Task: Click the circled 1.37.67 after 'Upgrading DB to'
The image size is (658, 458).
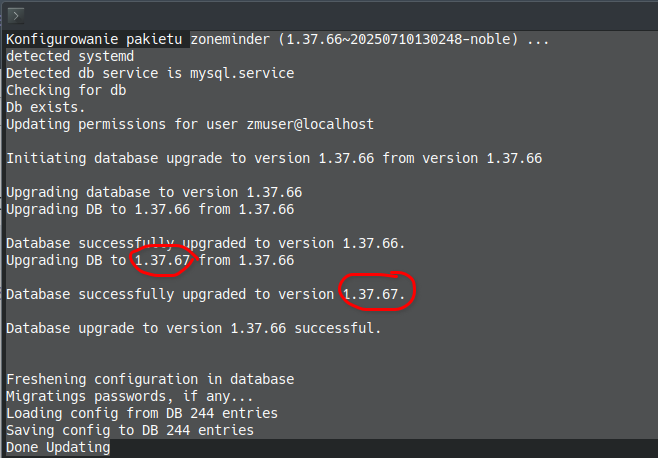Action: tap(162, 260)
